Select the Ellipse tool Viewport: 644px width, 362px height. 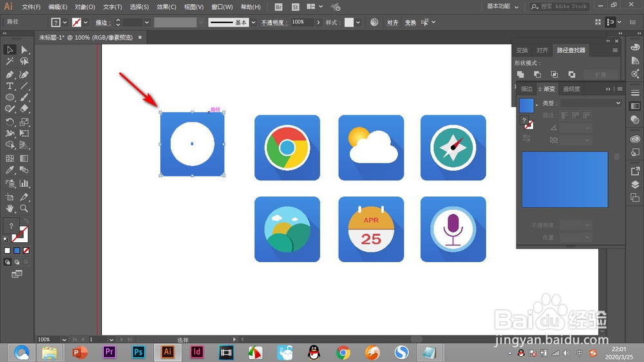[x=10, y=97]
